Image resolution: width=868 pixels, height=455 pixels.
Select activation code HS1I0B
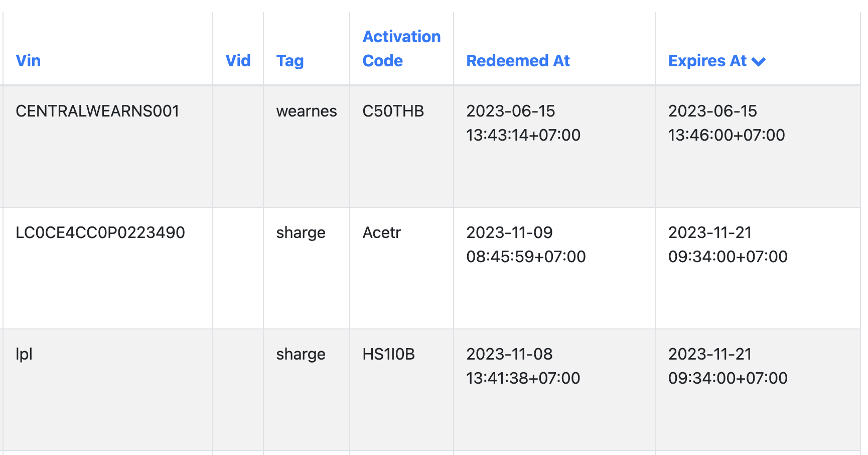[x=388, y=354]
